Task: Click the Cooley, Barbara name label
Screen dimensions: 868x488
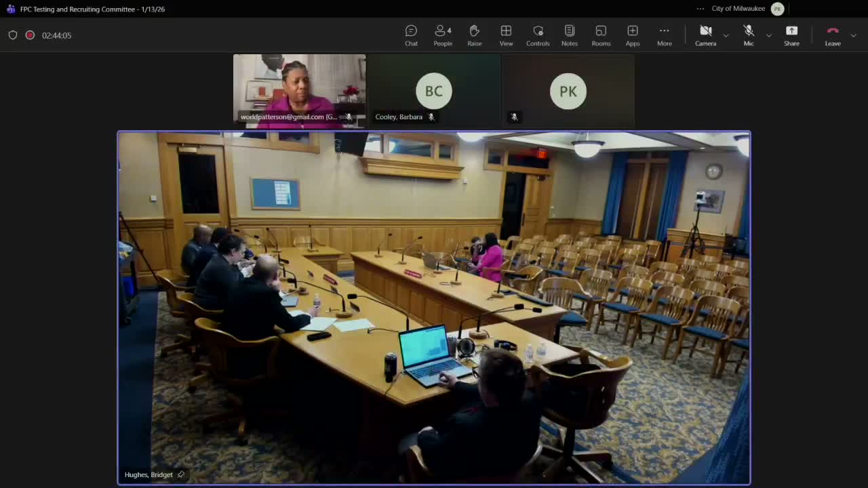Action: (x=399, y=117)
